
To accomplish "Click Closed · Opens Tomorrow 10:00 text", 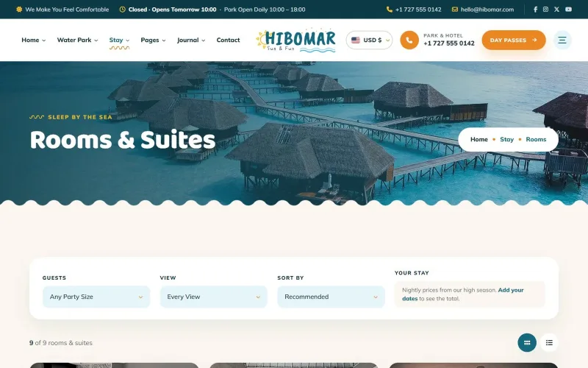I will [172, 10].
